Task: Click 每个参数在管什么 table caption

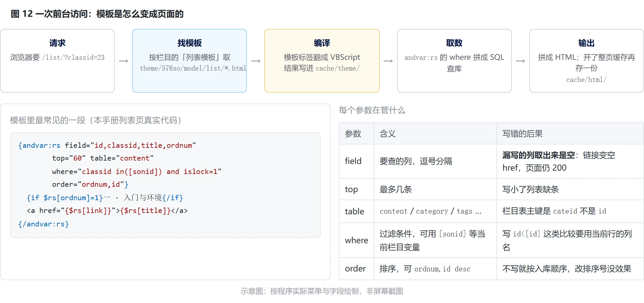Action: point(372,110)
